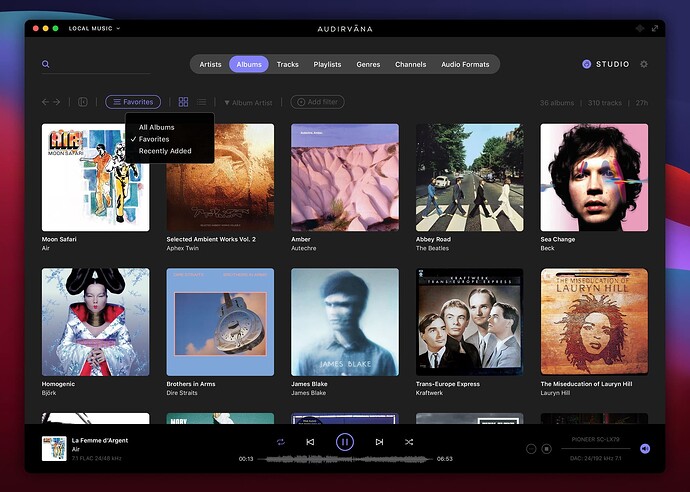Open the Trans-Europe Express album cover
690x492 pixels.
(x=470, y=322)
